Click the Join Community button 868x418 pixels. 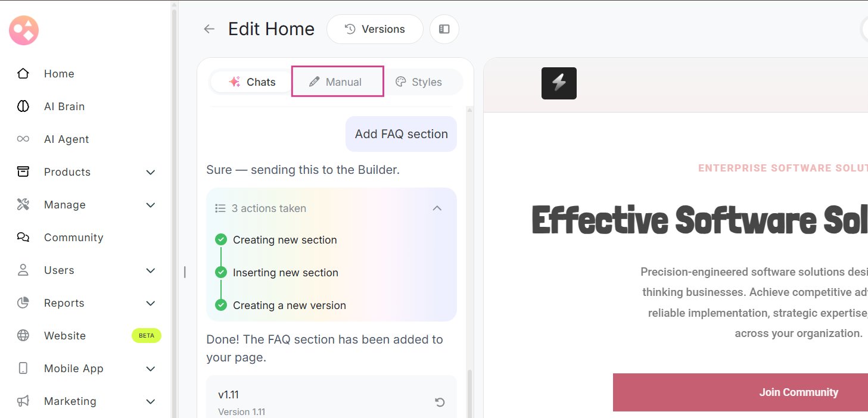point(798,392)
